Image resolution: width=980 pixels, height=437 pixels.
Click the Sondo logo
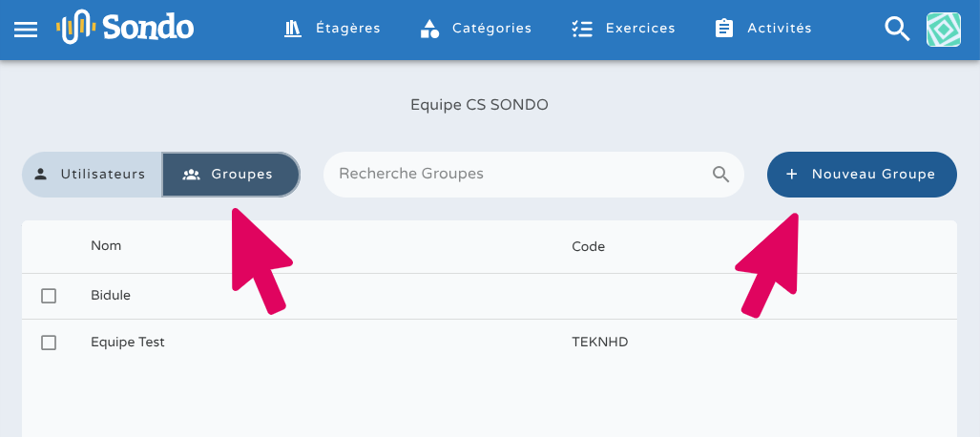[125, 28]
